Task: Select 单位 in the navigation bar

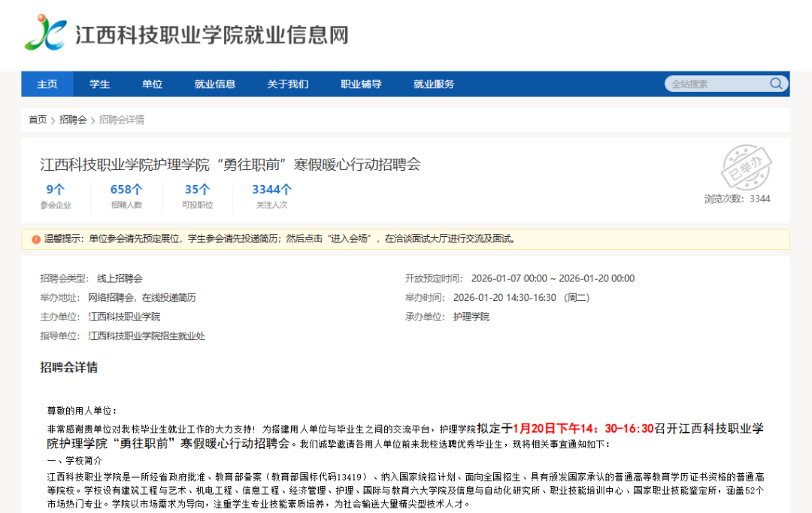Action: 152,84
